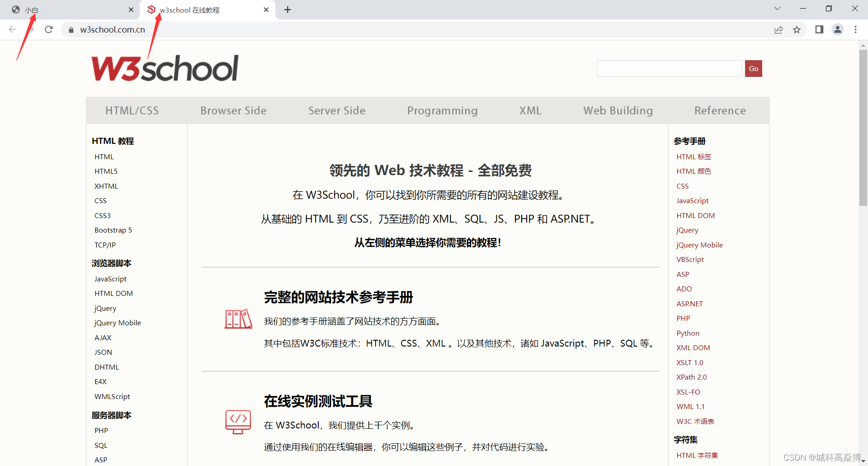Image resolution: width=868 pixels, height=466 pixels.
Task: Open the Reference nav menu
Action: [720, 110]
